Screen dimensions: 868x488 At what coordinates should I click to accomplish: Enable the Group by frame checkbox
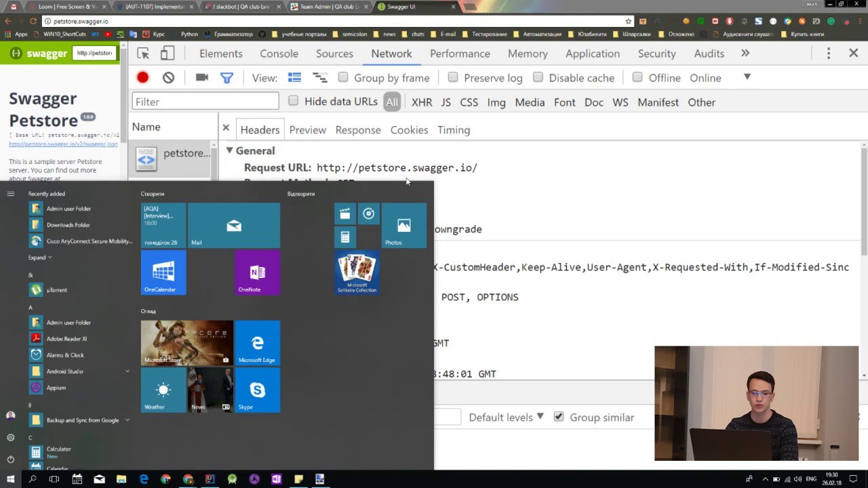point(343,77)
